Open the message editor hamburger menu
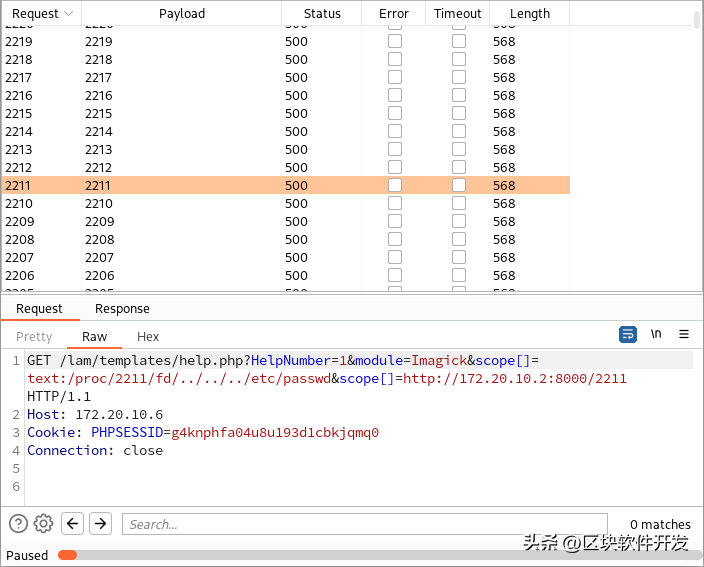Viewport: 704px width, 567px height. (684, 334)
